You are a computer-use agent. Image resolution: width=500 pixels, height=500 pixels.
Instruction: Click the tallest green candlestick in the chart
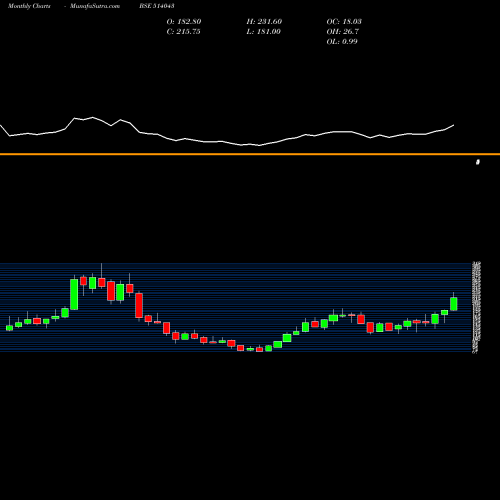(74, 294)
